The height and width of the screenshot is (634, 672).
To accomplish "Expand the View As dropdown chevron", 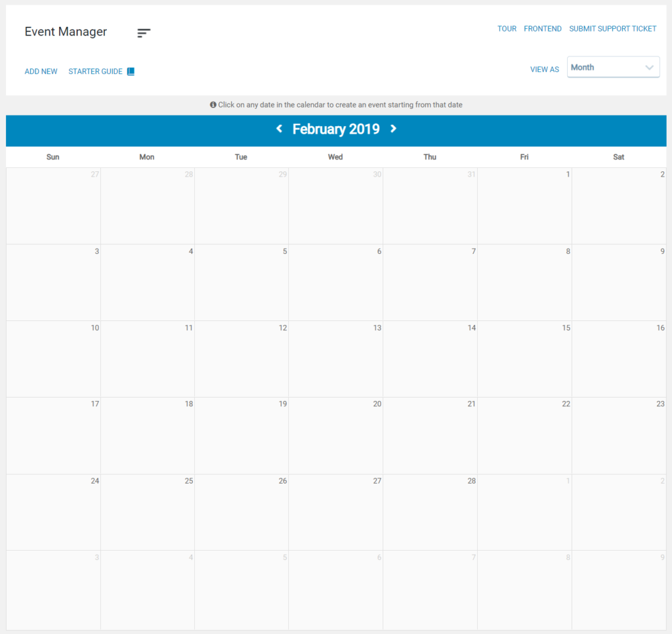I will [649, 68].
